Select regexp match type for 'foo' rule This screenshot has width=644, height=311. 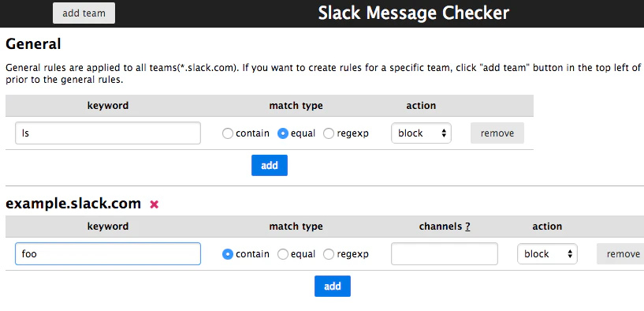pos(329,254)
